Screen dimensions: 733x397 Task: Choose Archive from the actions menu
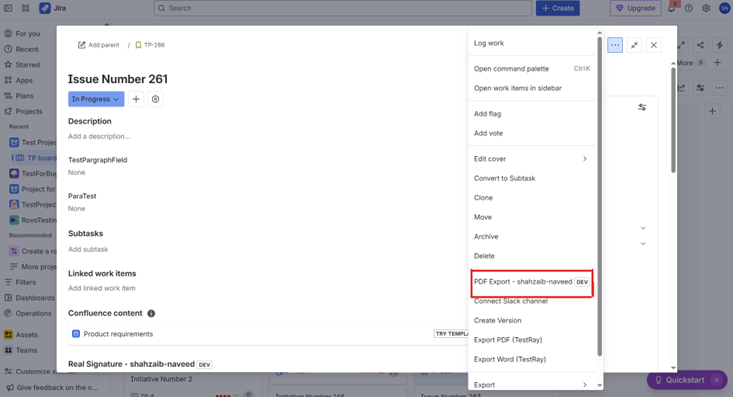[x=532, y=237]
